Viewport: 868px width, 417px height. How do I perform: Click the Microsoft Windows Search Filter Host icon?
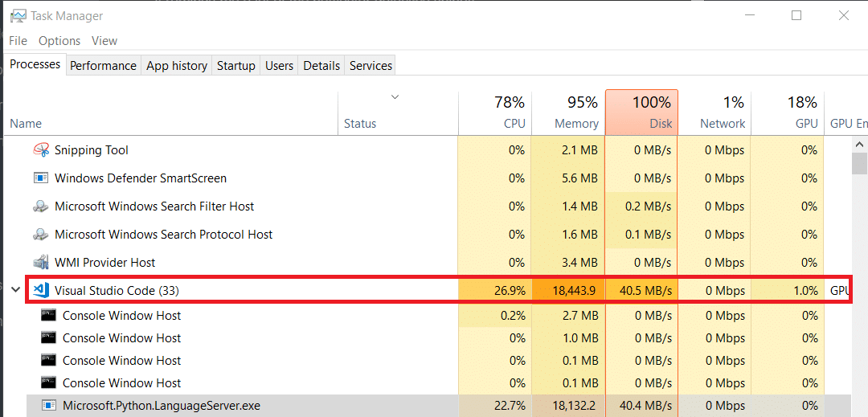(41, 206)
